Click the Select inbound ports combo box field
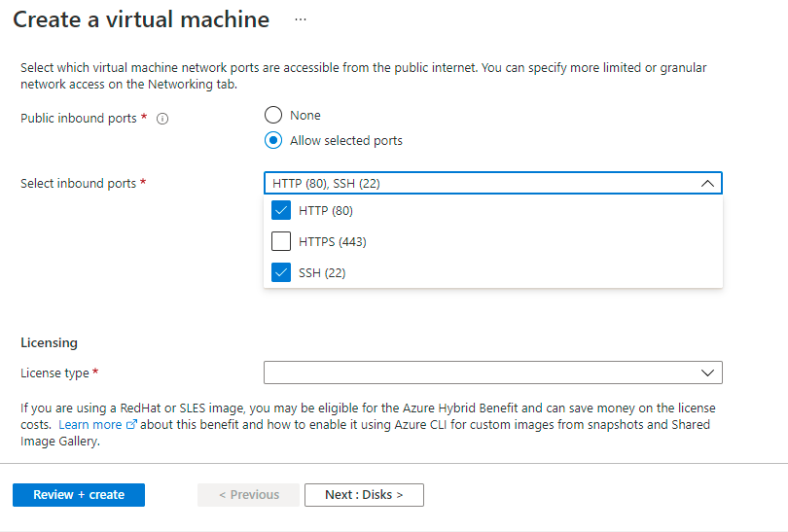788x532 pixels. [x=477, y=184]
